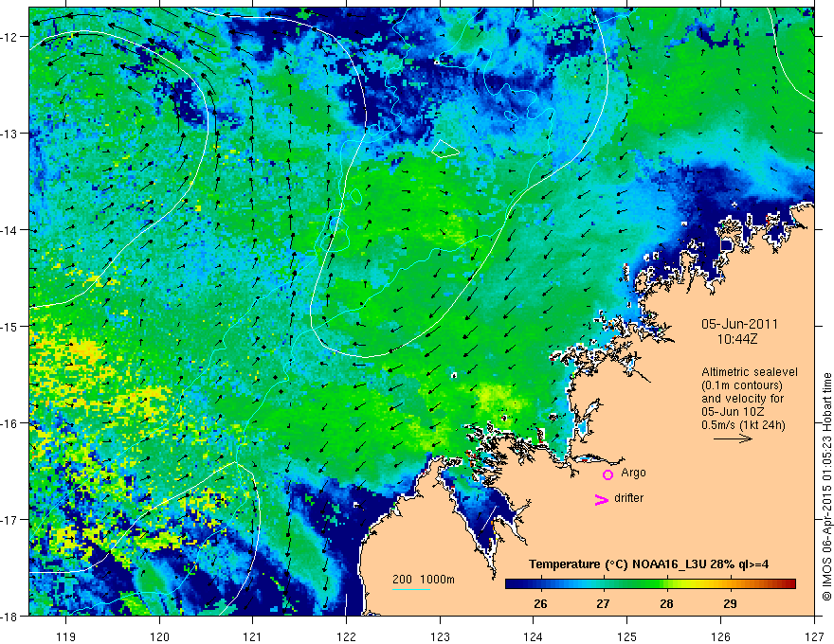
Task: Click the longitude axis label 127
Action: [814, 636]
